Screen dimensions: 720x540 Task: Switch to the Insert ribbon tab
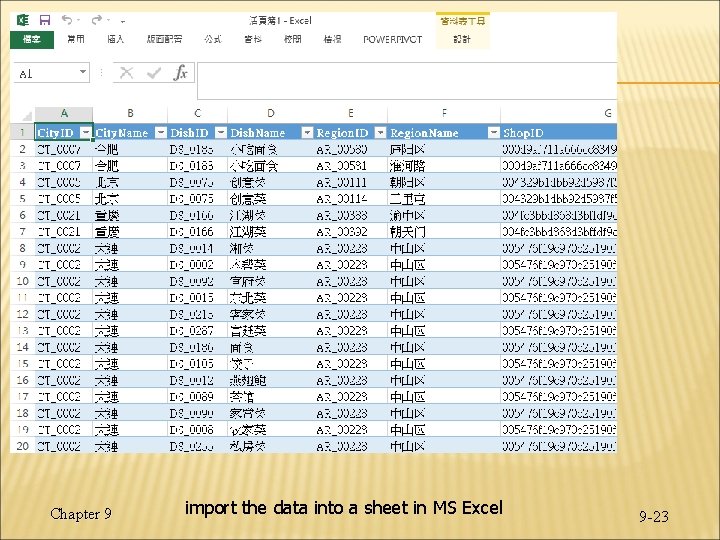[115, 39]
